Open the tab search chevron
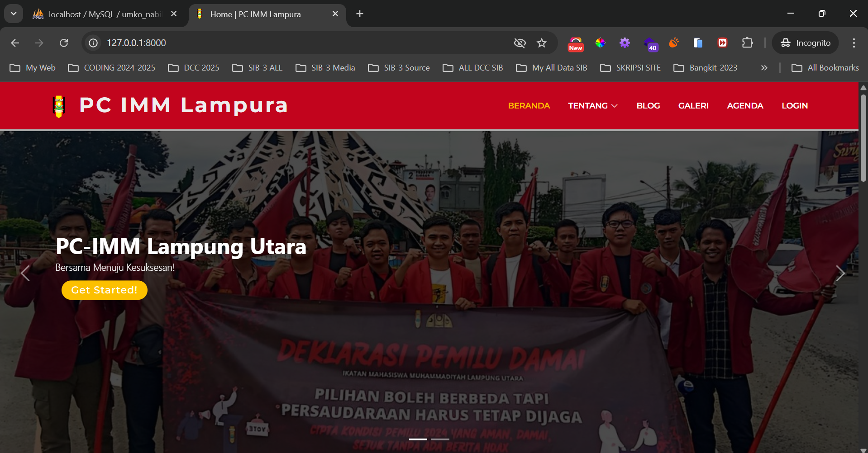 pos(13,13)
